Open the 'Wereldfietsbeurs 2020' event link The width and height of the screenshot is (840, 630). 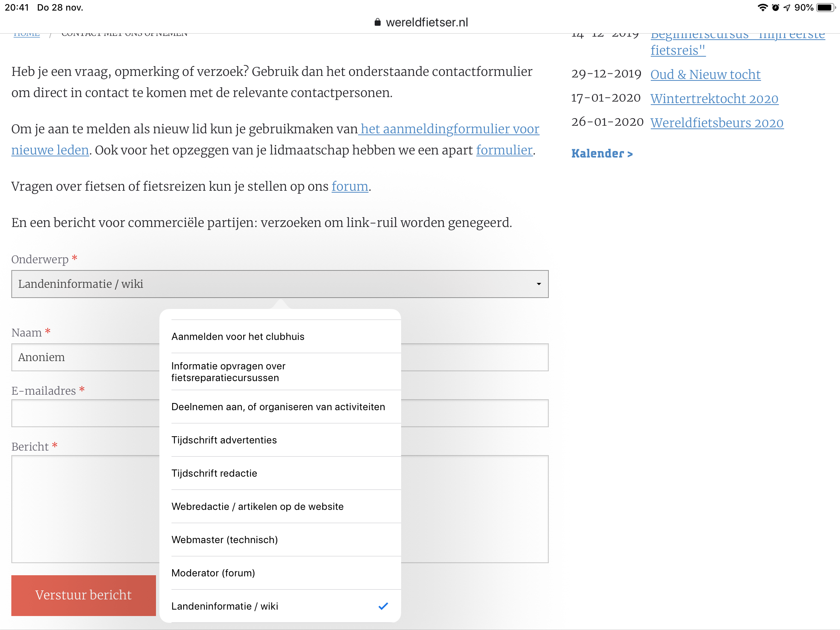tap(716, 123)
